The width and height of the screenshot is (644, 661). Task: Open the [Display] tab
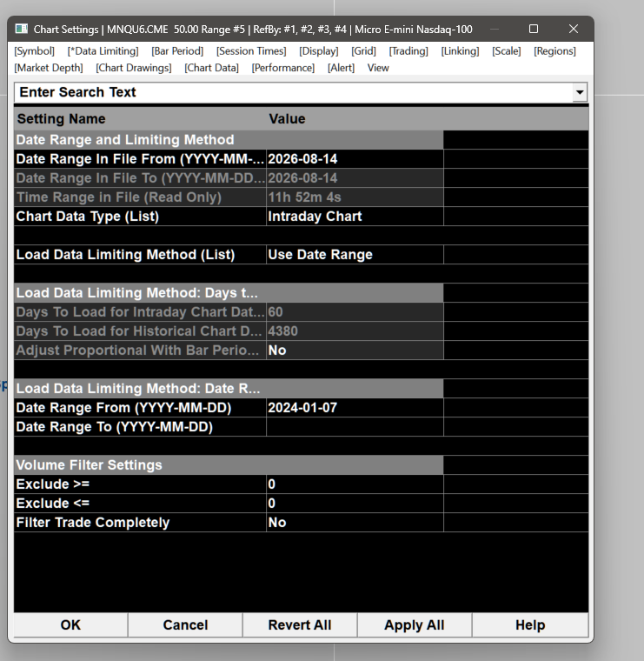pyautogui.click(x=319, y=51)
